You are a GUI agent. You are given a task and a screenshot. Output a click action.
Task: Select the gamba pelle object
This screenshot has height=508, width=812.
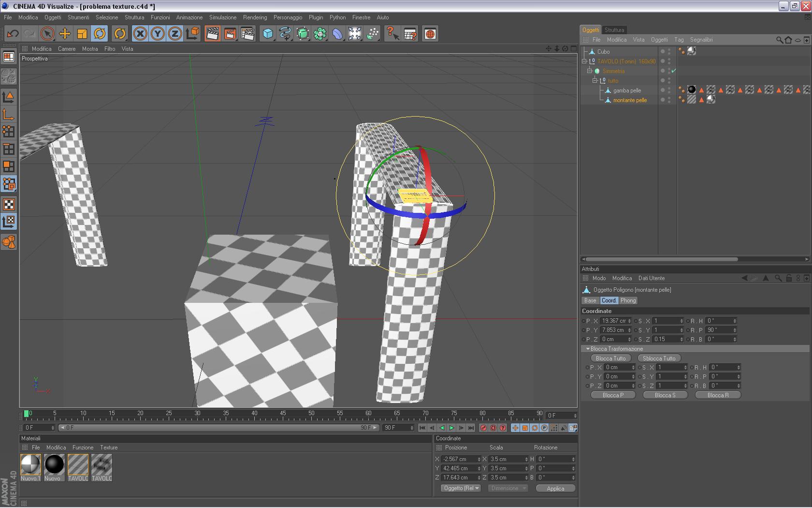627,90
